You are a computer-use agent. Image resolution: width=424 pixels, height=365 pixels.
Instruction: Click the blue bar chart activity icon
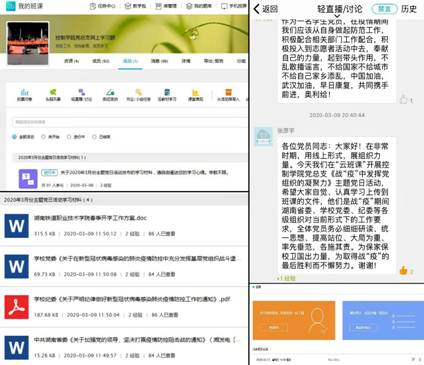24,92
